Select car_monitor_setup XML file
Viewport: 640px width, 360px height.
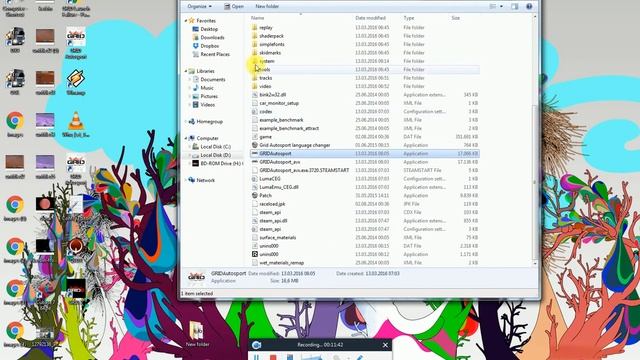[x=364, y=103]
